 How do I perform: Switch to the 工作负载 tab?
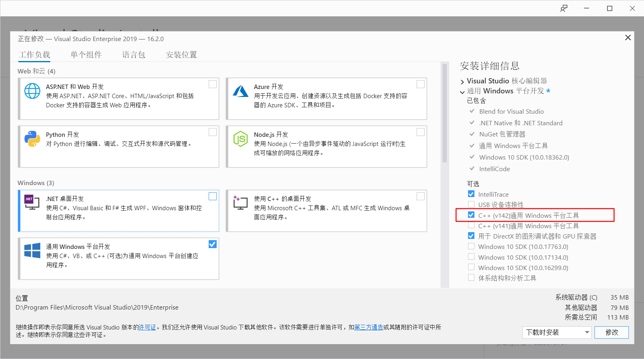35,55
